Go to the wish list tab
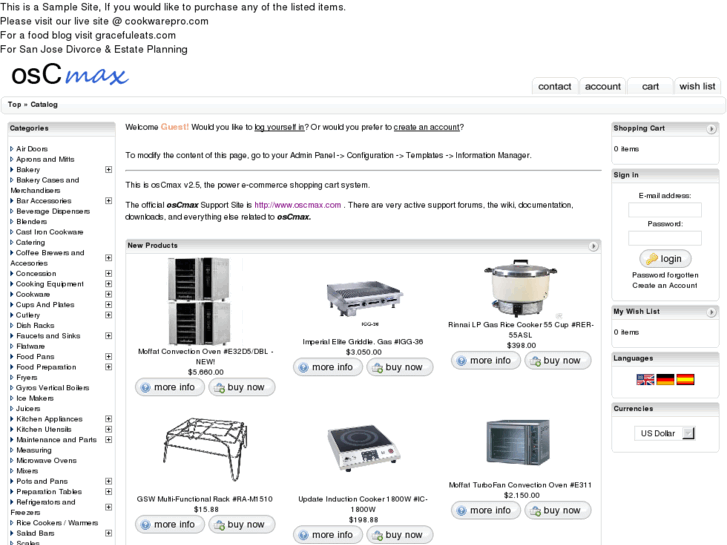The image size is (727, 545). [x=697, y=86]
